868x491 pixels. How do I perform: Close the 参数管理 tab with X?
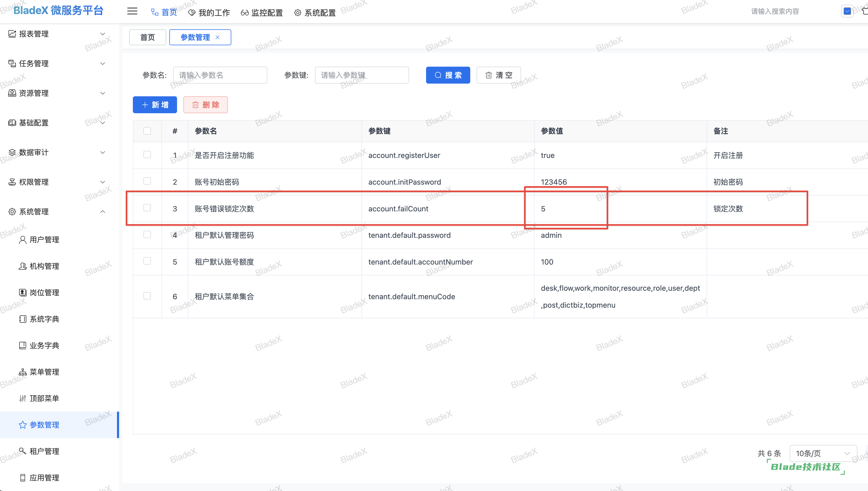(218, 37)
